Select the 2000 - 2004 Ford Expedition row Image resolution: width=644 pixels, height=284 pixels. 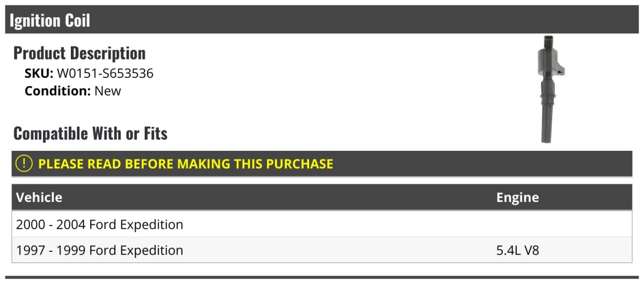100,224
